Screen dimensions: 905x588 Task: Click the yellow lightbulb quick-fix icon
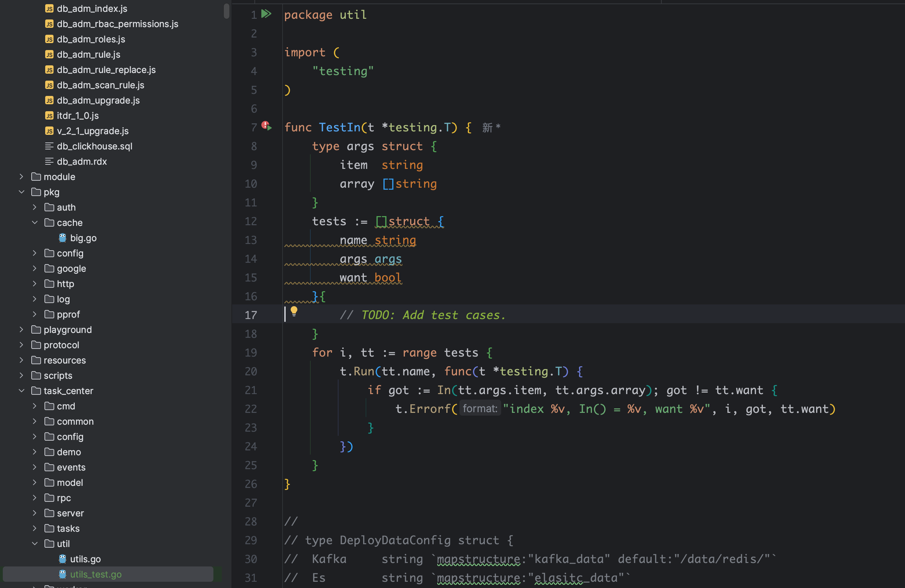pos(294,311)
